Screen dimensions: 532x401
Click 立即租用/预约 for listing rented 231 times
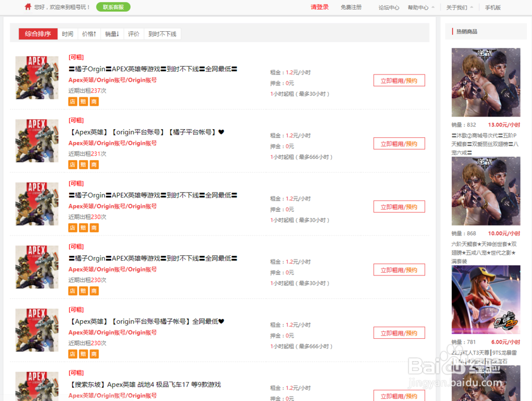click(x=399, y=144)
